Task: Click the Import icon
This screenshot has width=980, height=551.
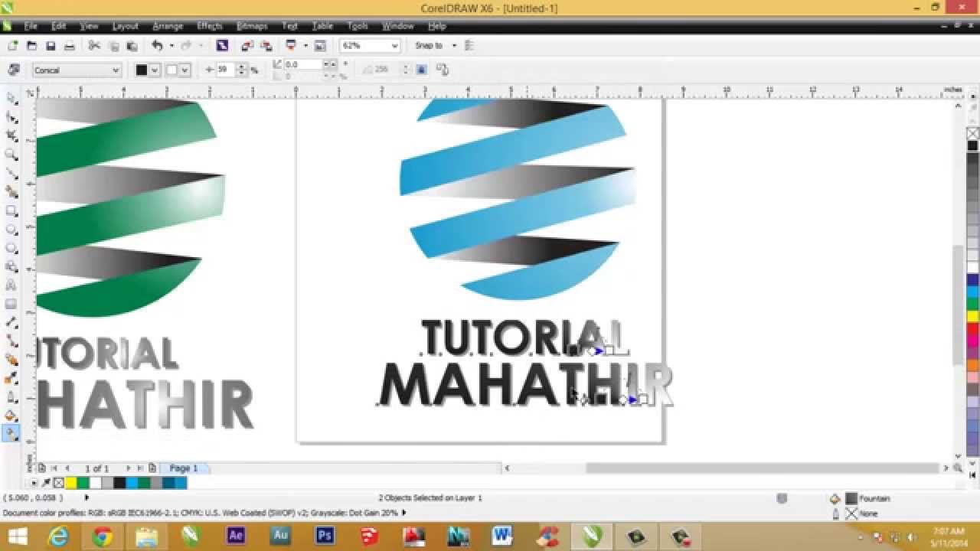Action: pos(247,46)
